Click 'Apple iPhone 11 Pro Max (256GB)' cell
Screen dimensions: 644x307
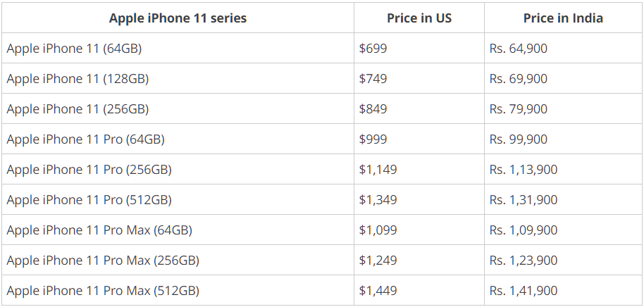103,261
